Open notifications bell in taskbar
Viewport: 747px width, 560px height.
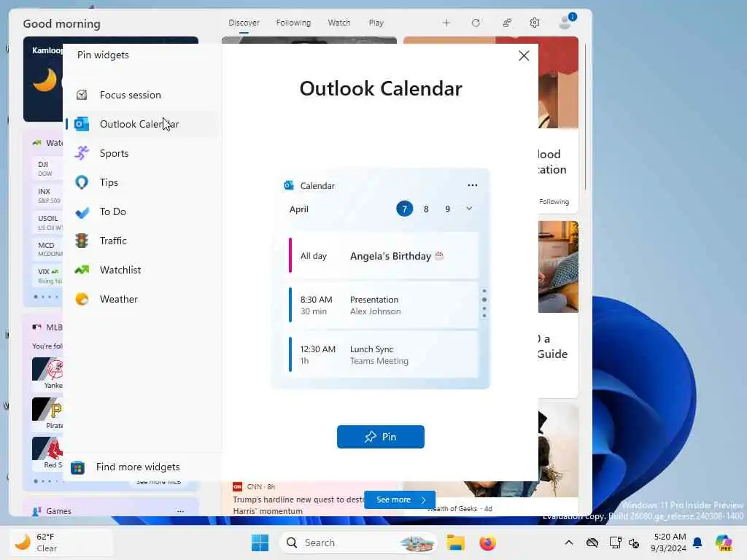tap(697, 542)
